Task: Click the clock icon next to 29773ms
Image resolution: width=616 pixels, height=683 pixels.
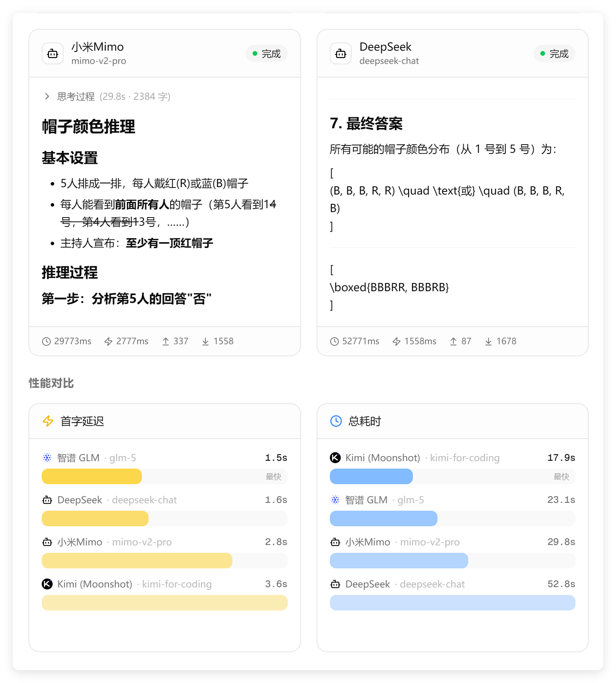Action: 46,341
